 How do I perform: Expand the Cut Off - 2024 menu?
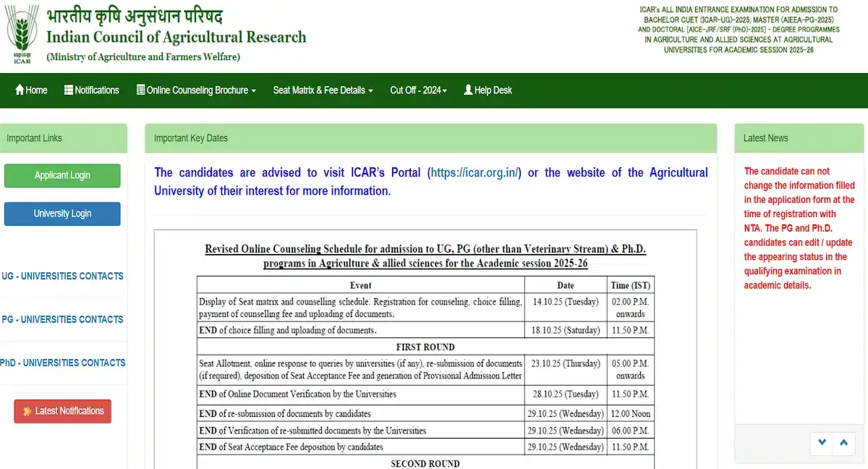point(418,90)
